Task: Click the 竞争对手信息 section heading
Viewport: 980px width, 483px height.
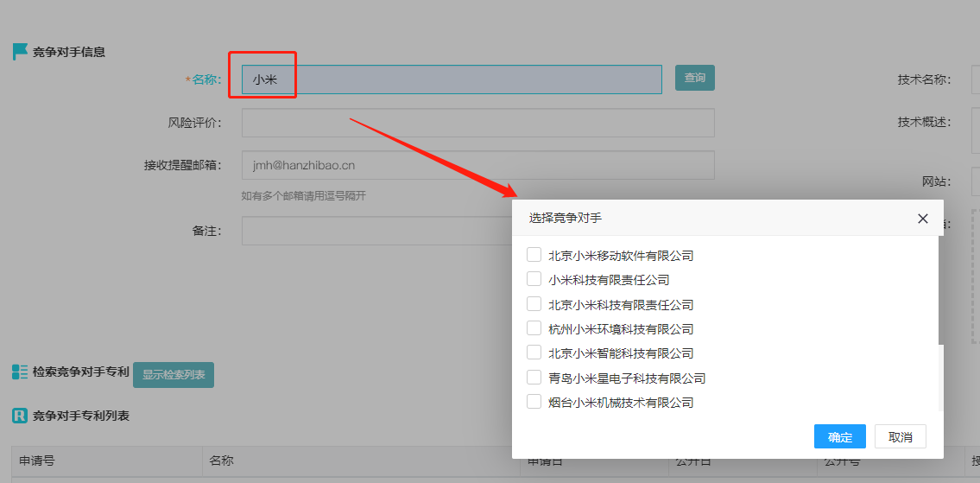Action: click(69, 52)
